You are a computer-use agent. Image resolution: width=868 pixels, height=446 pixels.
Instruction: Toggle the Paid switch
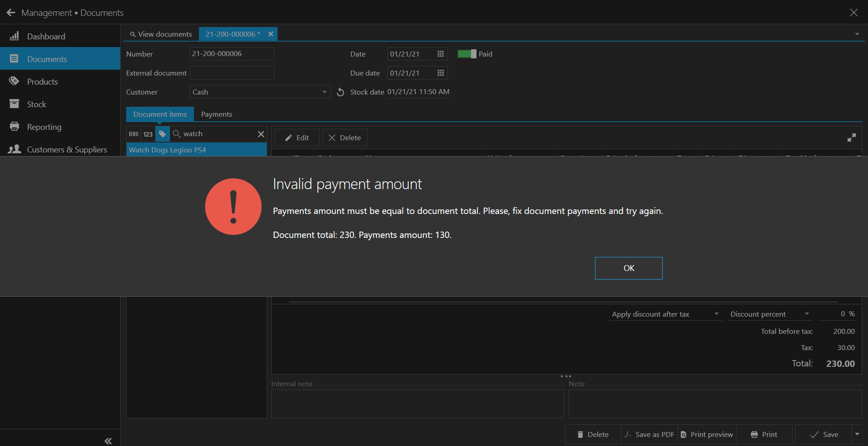[467, 54]
